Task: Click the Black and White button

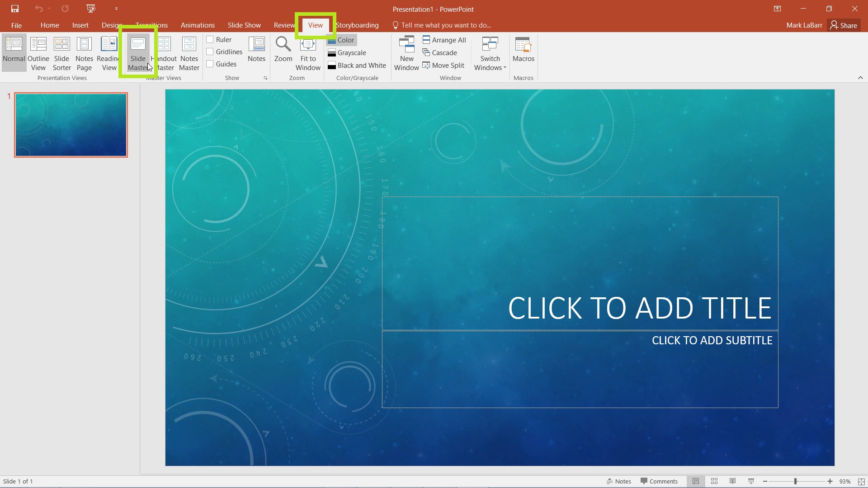Action: click(356, 65)
